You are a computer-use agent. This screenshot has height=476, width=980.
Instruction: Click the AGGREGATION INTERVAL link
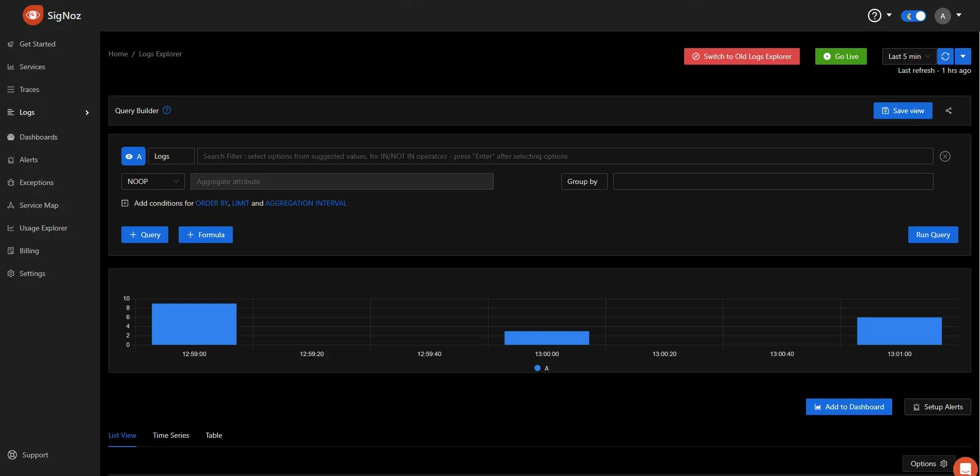click(306, 203)
